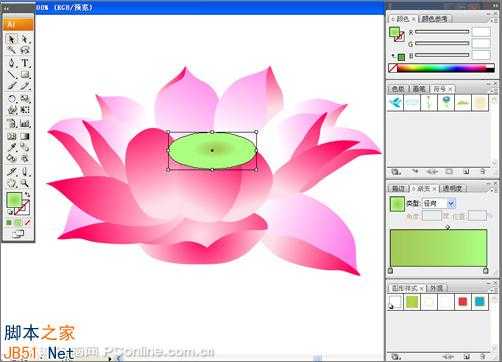The height and width of the screenshot is (362, 502).
Task: Select the Paintbrush tool
Action: click(11, 86)
